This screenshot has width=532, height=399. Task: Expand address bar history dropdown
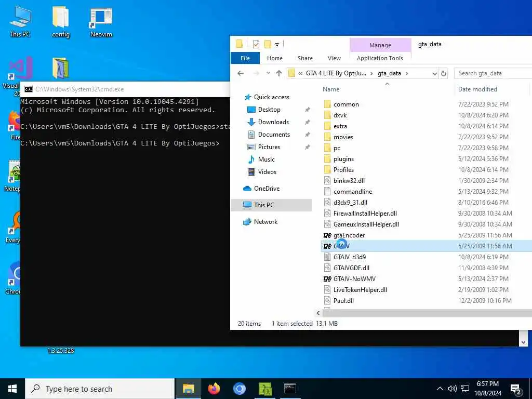435,73
